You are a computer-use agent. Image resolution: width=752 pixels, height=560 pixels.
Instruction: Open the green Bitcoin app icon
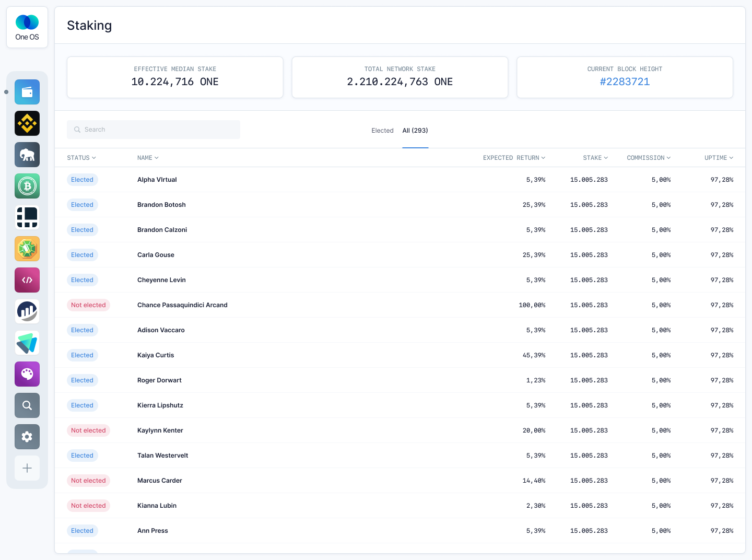coord(27,186)
